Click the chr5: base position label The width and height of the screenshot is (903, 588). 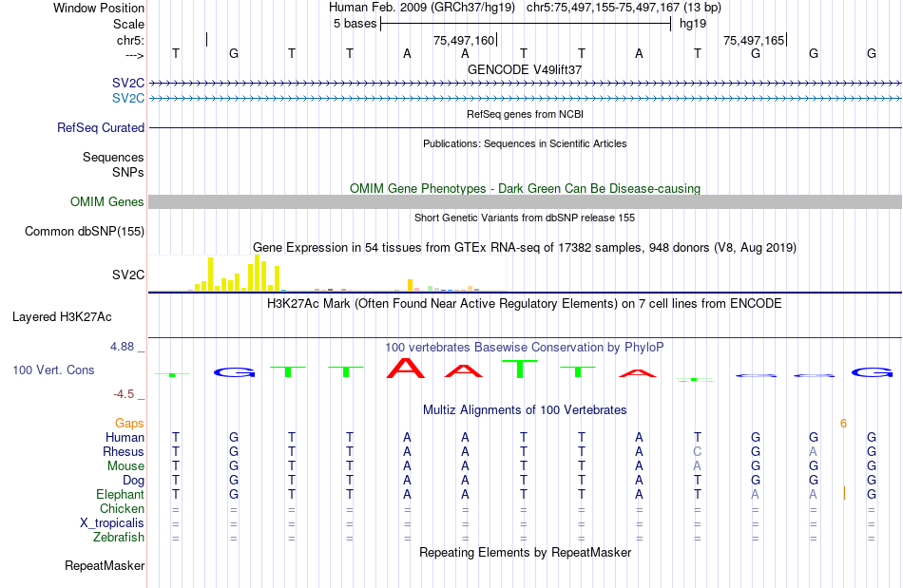[x=131, y=40]
